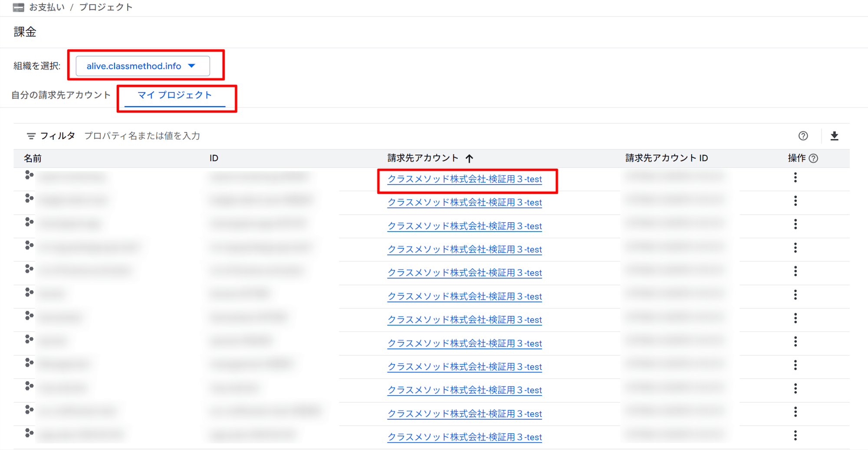Open three-dot actions menu in sixth row
Image resolution: width=868 pixels, height=450 pixels.
pos(795,295)
